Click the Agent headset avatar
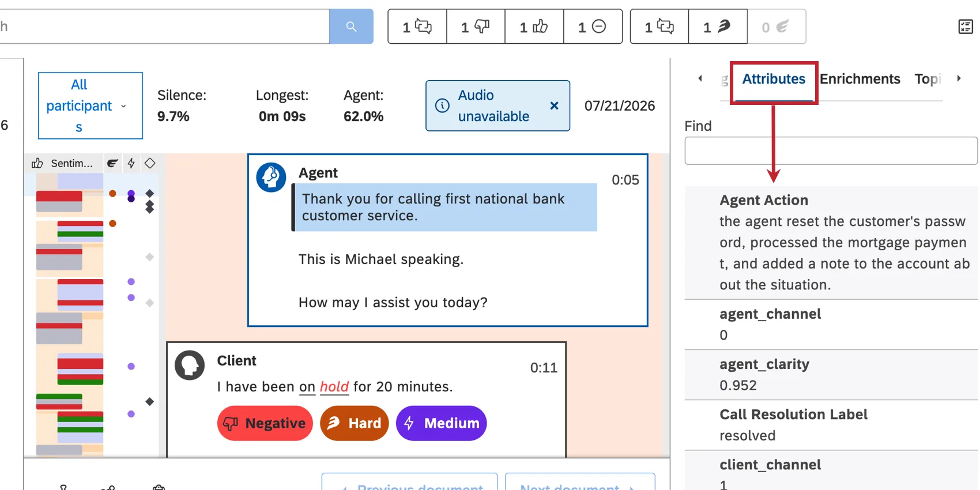The height and width of the screenshot is (490, 980). pos(271,177)
